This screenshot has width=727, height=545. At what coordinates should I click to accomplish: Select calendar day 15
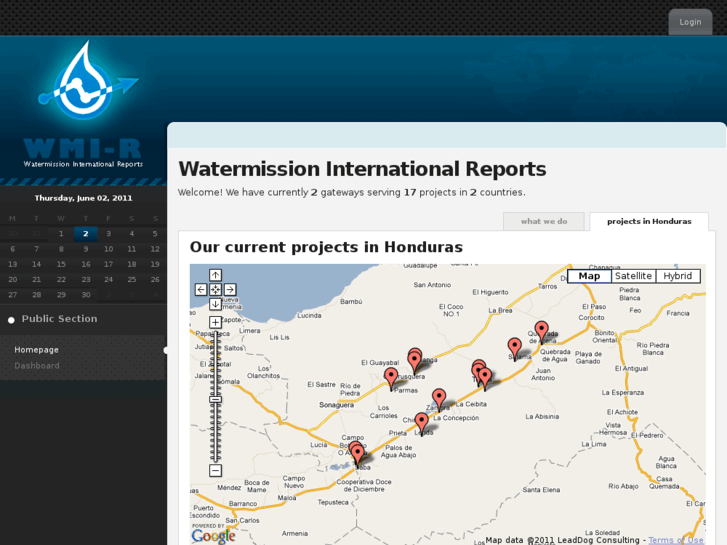point(61,264)
